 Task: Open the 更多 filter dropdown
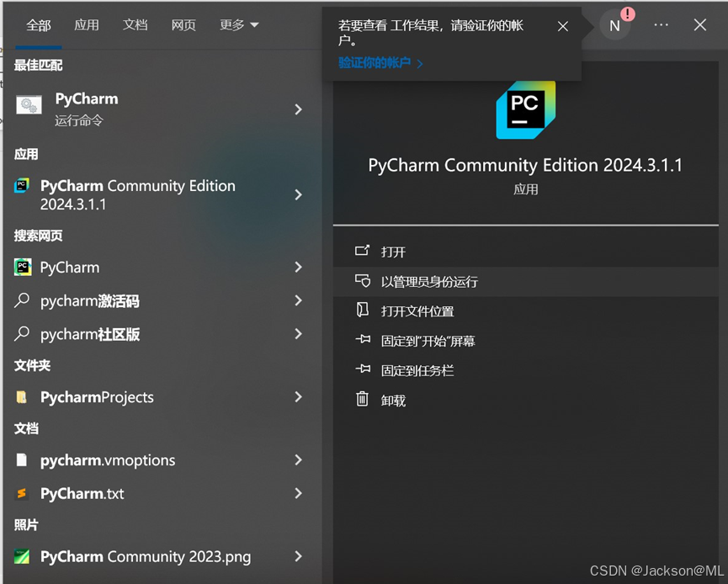[239, 25]
